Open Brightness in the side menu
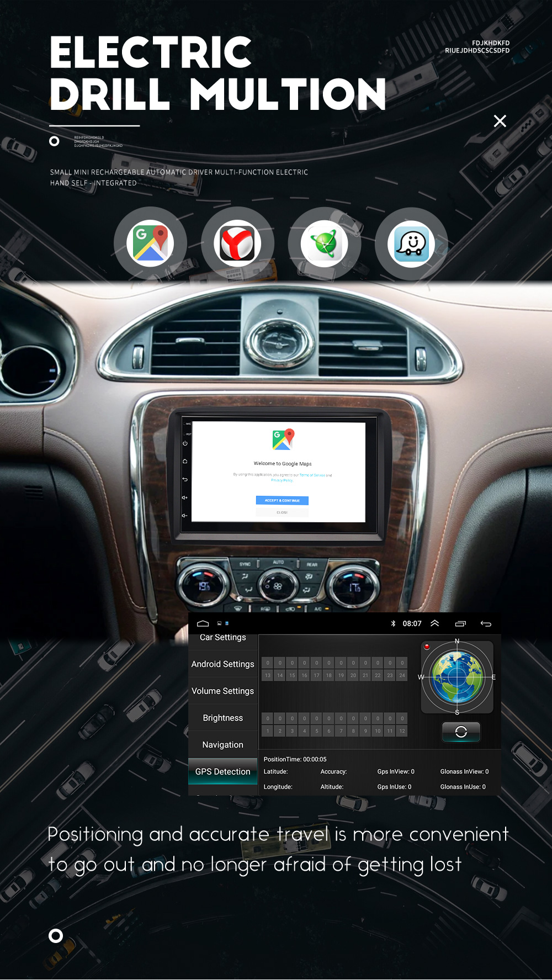Image resolution: width=552 pixels, height=980 pixels. (x=223, y=718)
